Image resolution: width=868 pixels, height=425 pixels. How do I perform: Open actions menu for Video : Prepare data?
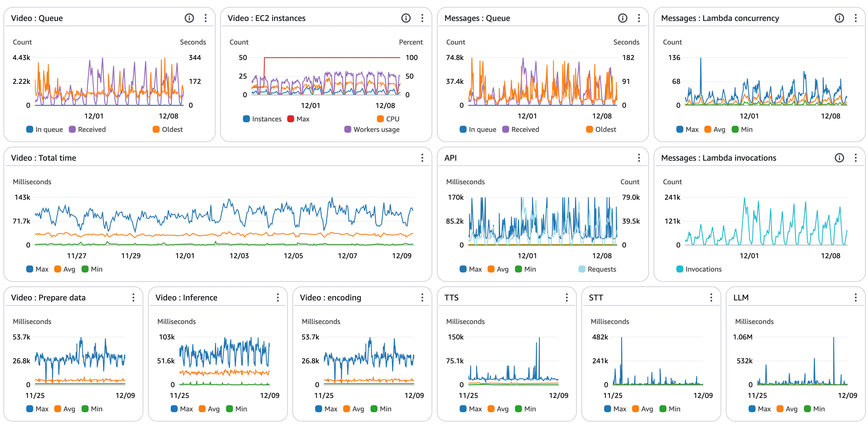(x=133, y=298)
